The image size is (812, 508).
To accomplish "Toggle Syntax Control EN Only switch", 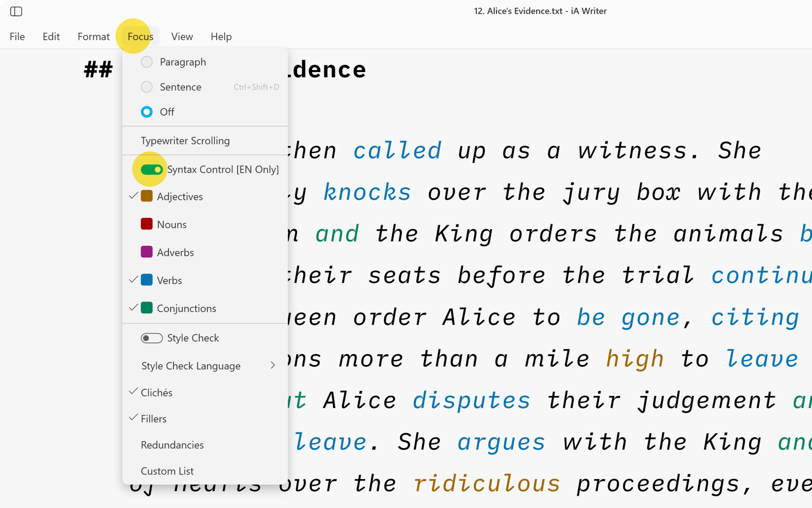I will [x=151, y=169].
